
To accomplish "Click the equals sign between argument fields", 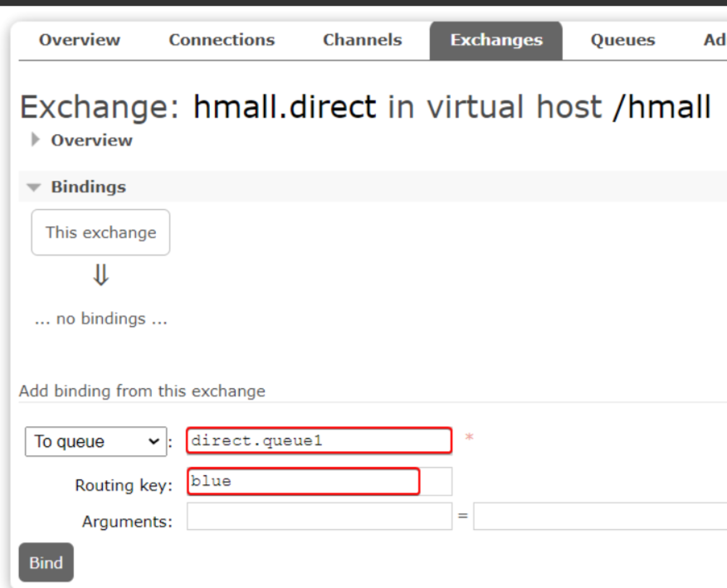I will (x=463, y=517).
